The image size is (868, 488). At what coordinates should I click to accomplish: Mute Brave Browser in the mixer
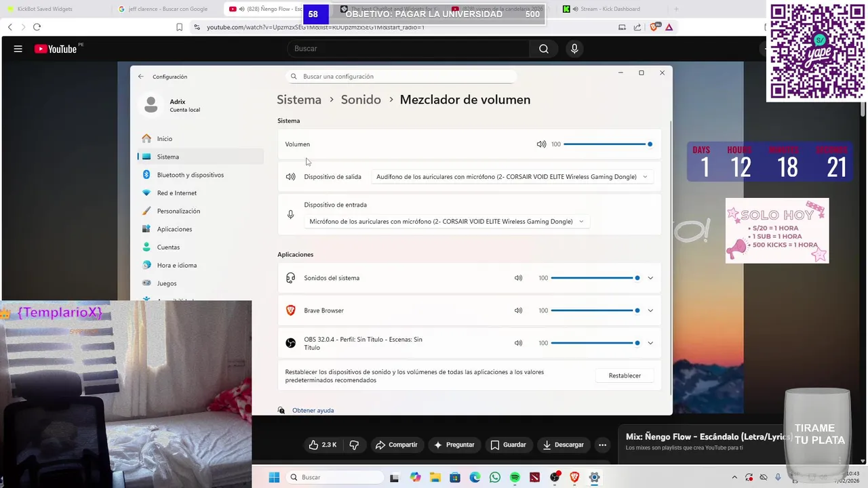click(518, 310)
